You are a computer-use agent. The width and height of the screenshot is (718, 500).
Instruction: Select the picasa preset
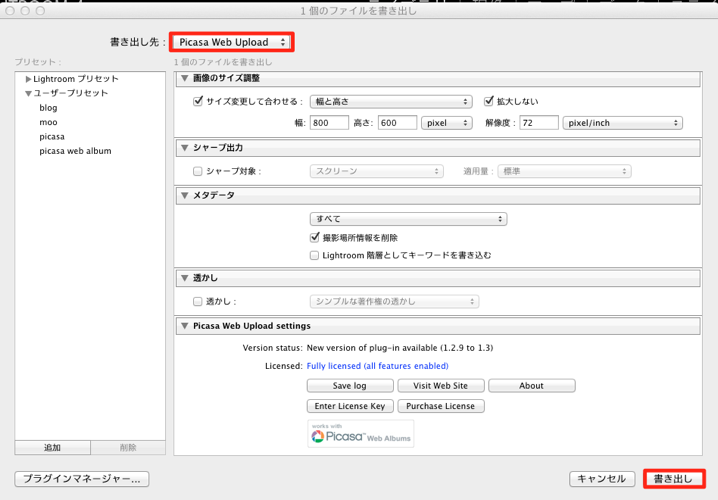52,136
